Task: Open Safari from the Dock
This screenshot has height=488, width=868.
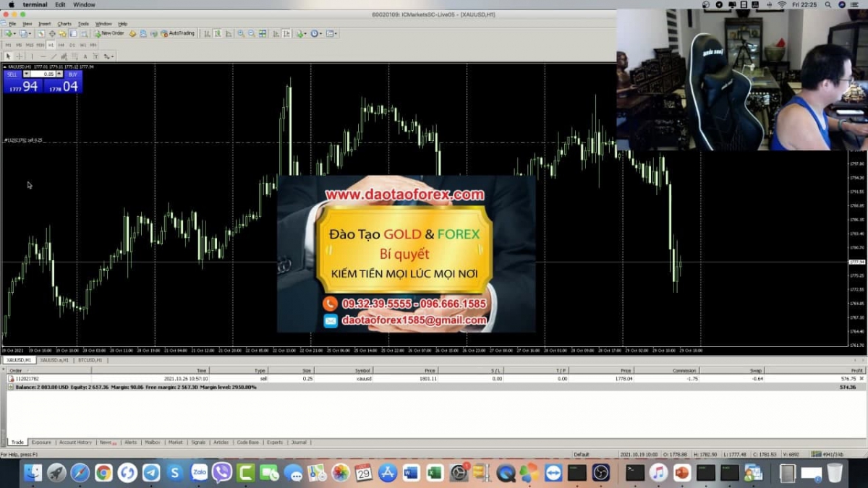Action: tap(80, 473)
